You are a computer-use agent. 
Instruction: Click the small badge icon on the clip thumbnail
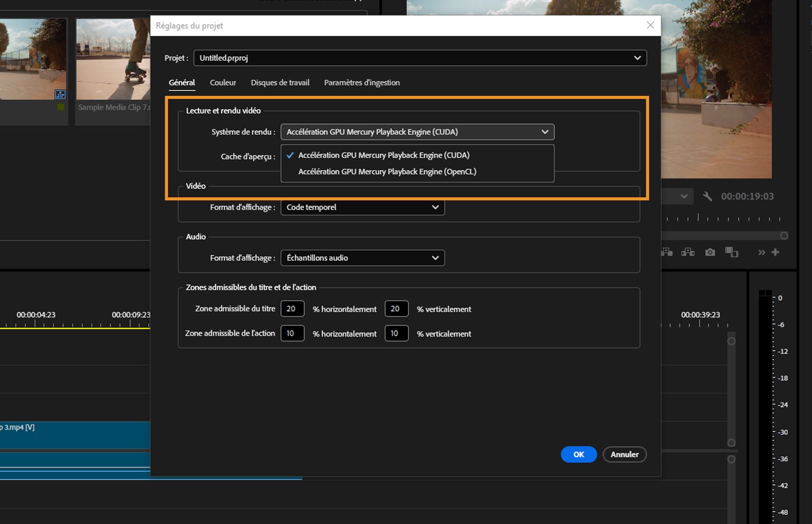click(60, 94)
